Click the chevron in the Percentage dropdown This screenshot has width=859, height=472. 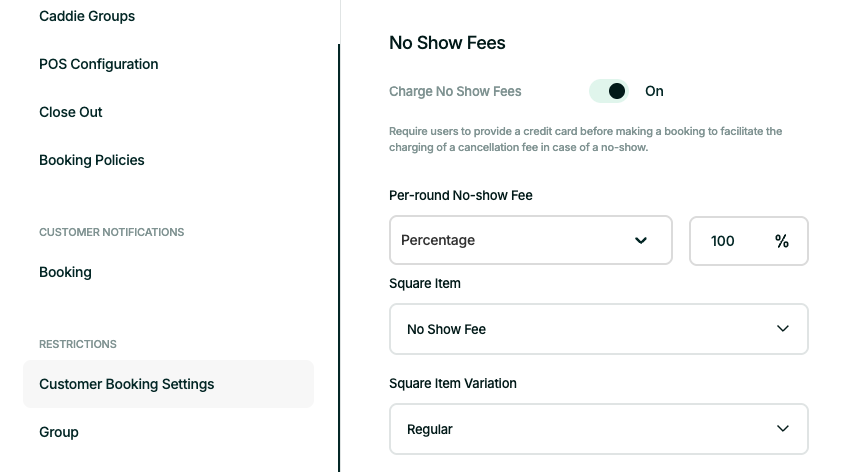tap(641, 240)
